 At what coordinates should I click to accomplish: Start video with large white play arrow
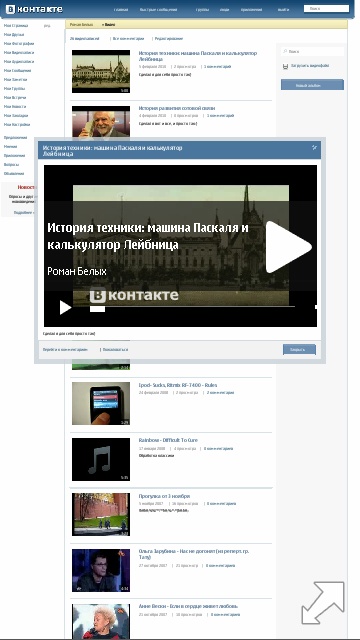(x=289, y=247)
